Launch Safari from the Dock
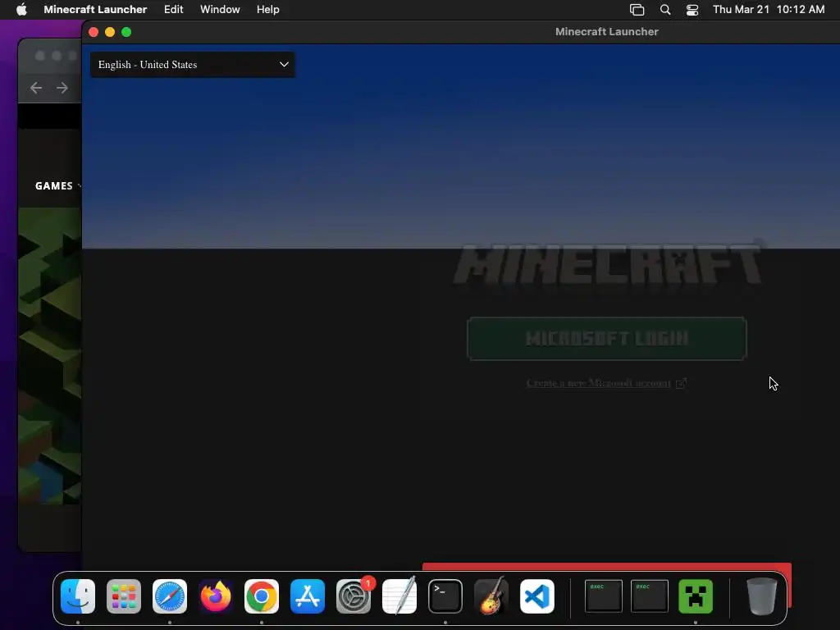840x630 pixels. [x=170, y=596]
